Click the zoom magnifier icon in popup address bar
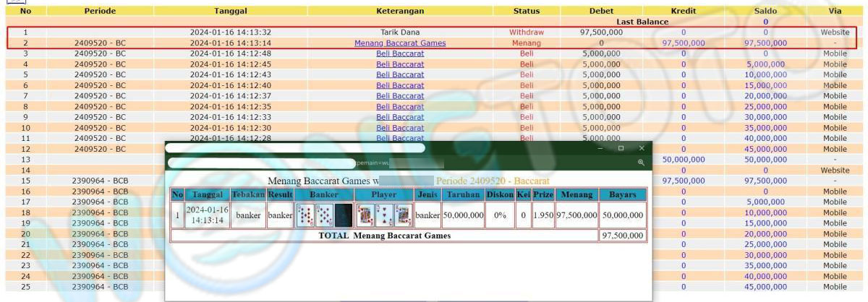The image size is (868, 302). [x=640, y=163]
